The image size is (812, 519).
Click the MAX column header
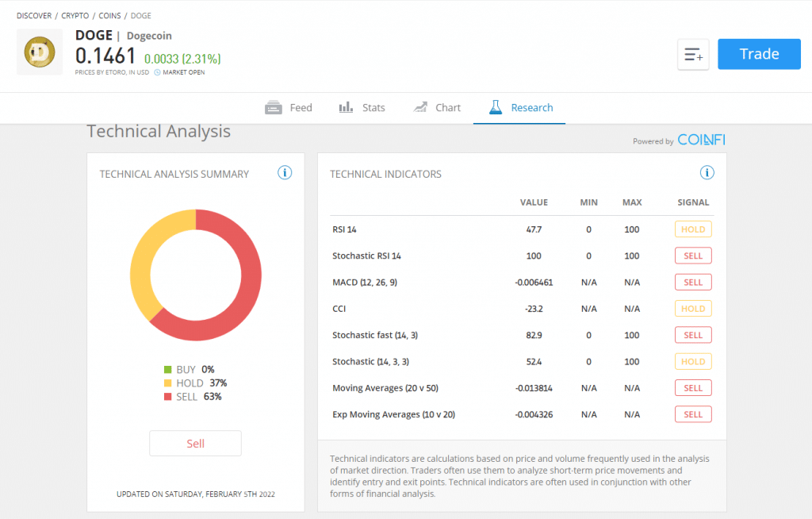point(632,202)
